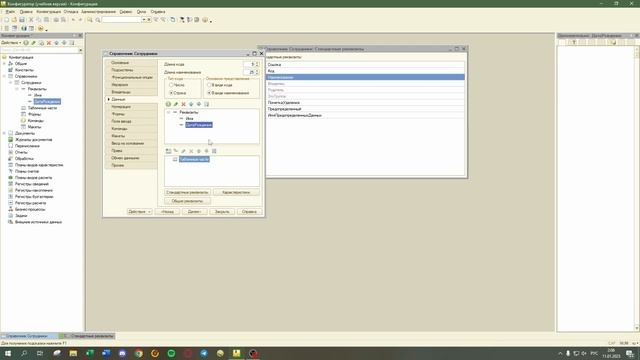The image size is (640, 360).
Task: Switch to Нумерация tab in Сотрудники dialog
Action: (x=131, y=107)
